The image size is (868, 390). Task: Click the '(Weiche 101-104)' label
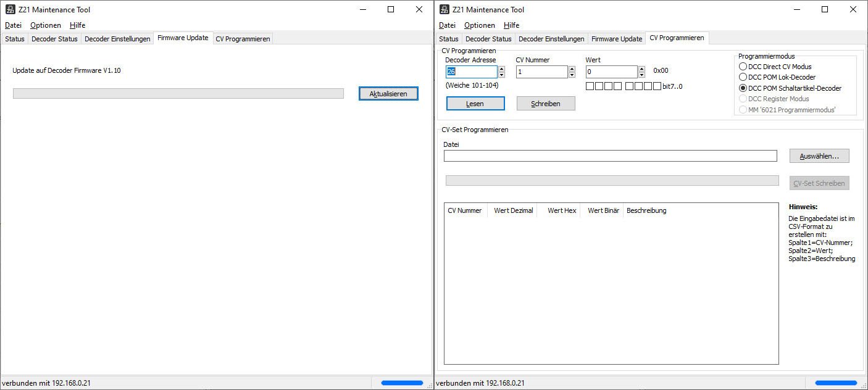472,85
